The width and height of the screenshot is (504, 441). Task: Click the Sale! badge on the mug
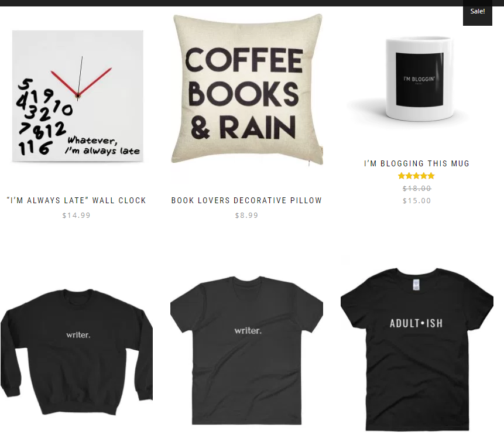coord(477,12)
